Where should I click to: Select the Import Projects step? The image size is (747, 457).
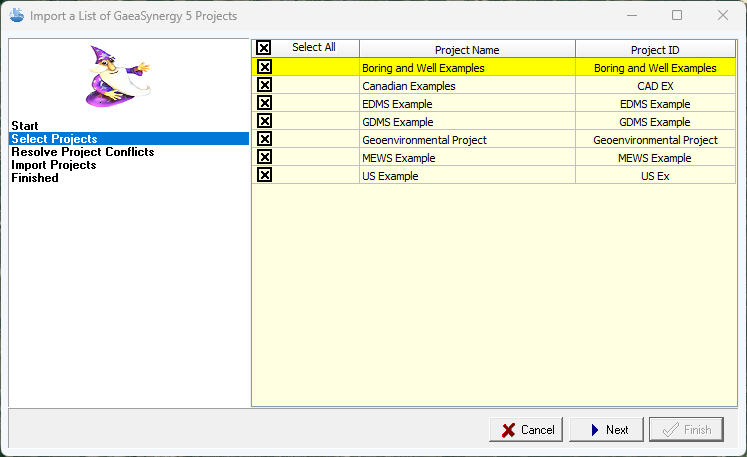(x=54, y=165)
